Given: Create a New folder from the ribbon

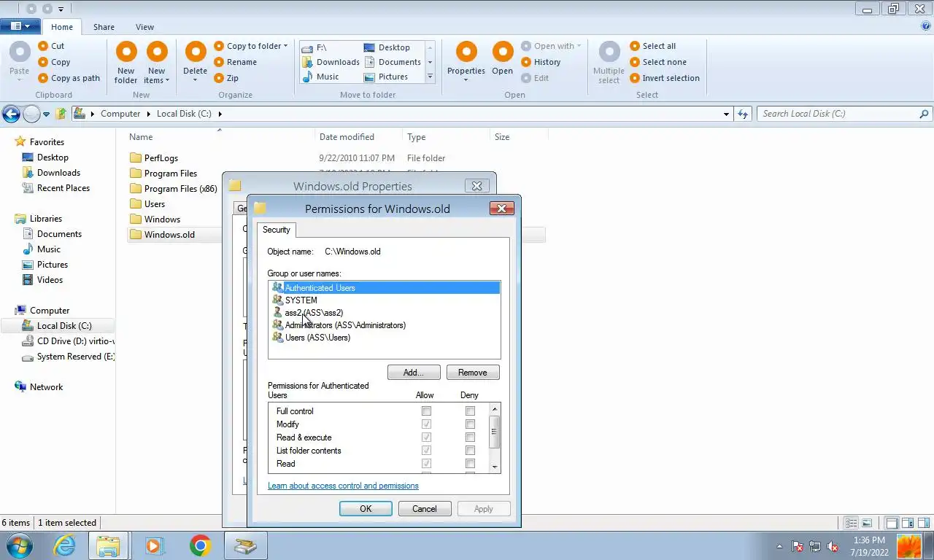Looking at the screenshot, I should pyautogui.click(x=126, y=63).
